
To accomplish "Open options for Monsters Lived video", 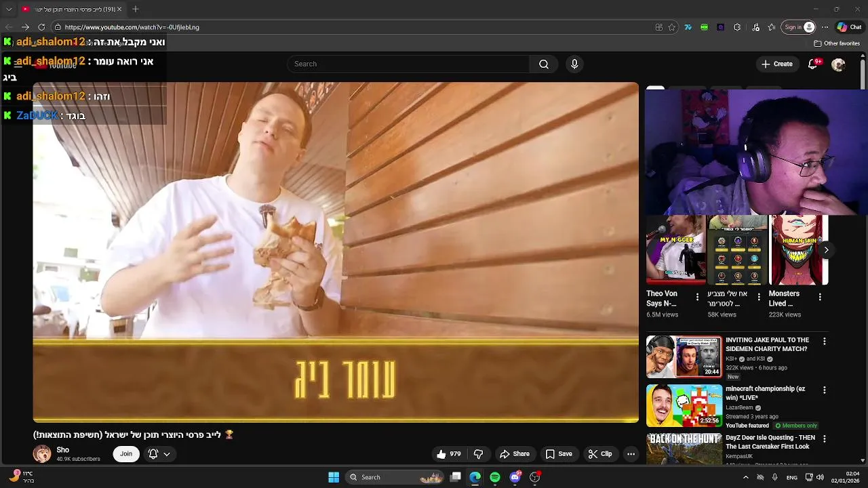I will point(820,297).
